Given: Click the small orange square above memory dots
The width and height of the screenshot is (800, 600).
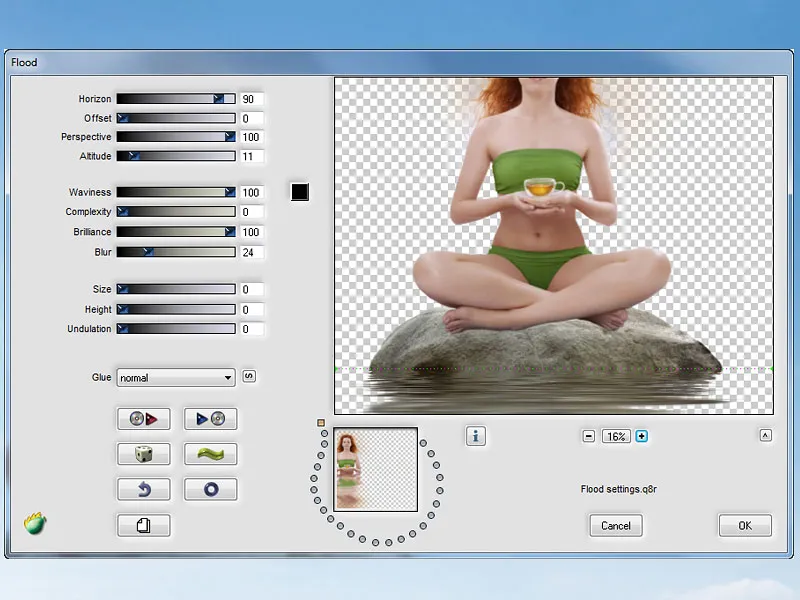Looking at the screenshot, I should point(321,422).
